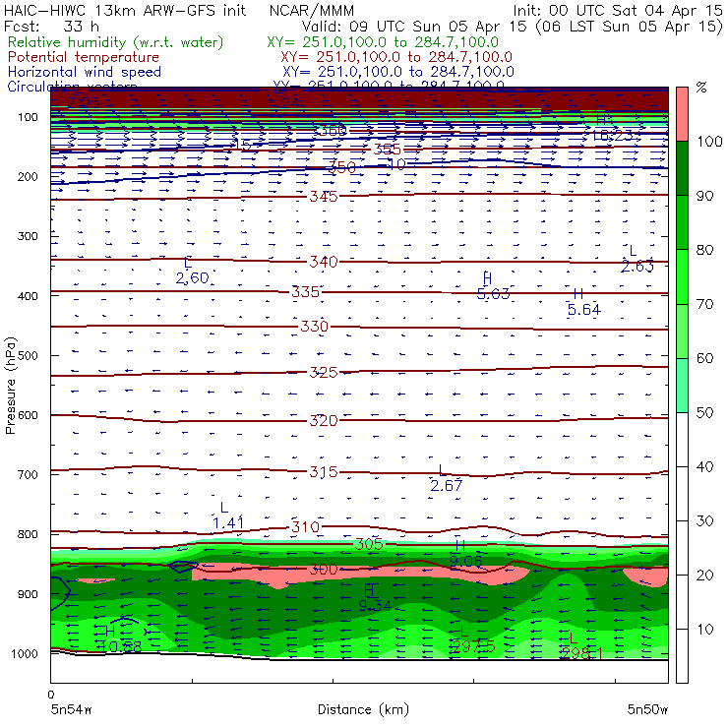Click the '100' pressure axis label
Viewport: 728px width, 728px height.
(28, 117)
